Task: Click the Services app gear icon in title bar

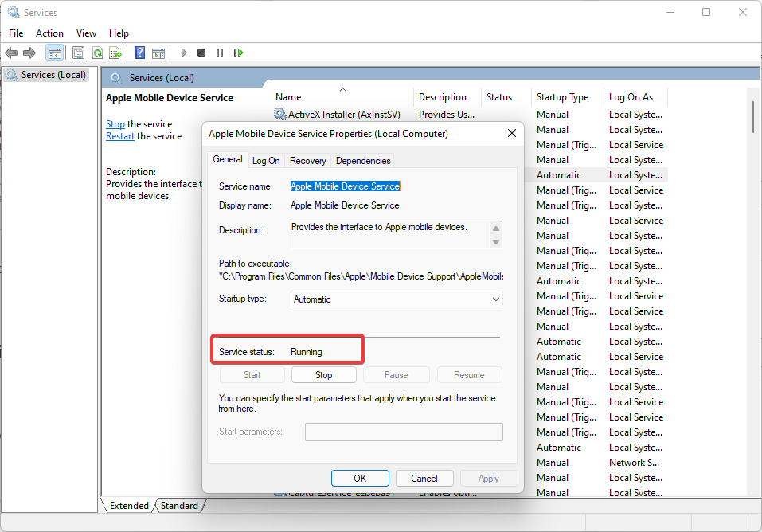Action: 13,12
